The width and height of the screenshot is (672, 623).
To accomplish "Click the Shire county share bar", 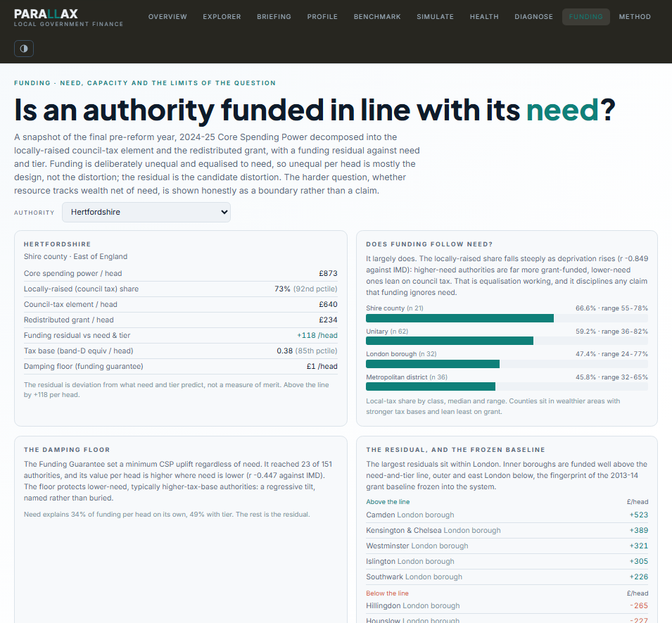I will click(x=507, y=318).
